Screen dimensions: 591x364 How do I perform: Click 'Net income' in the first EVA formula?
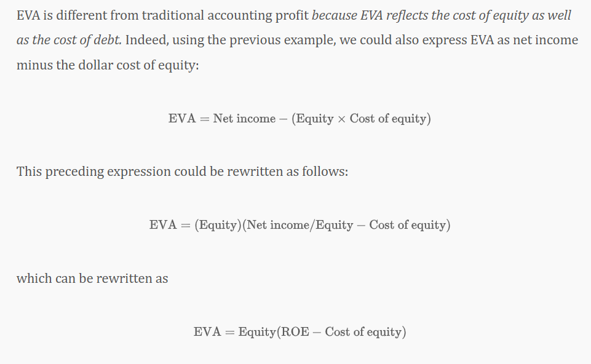point(244,118)
